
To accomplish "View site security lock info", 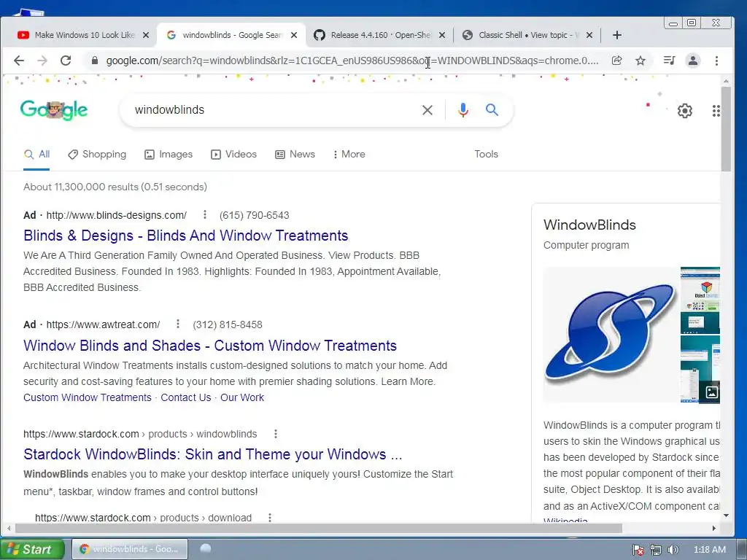I will (x=94, y=61).
